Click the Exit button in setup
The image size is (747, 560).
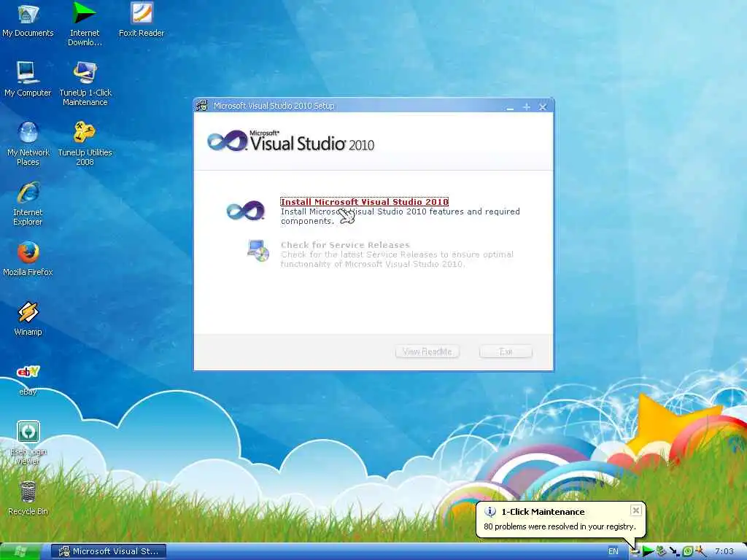(x=506, y=351)
